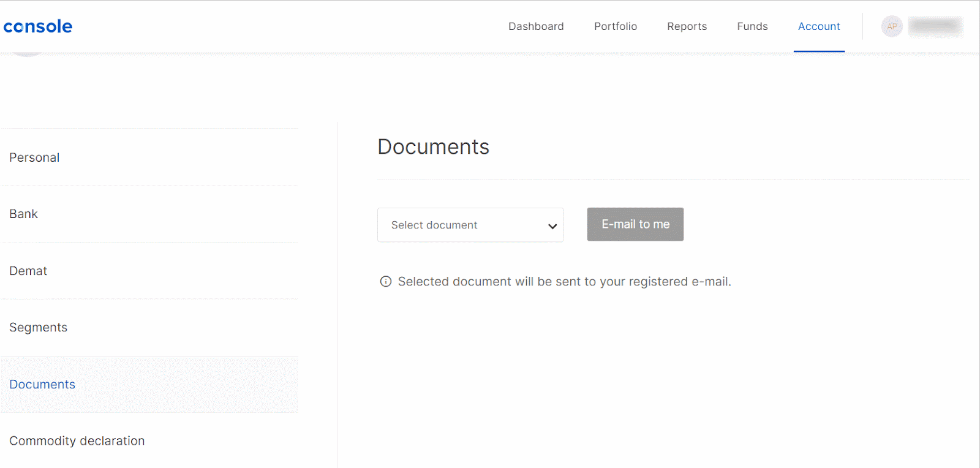The height and width of the screenshot is (468, 980).
Task: Select the Account tab
Action: [819, 26]
